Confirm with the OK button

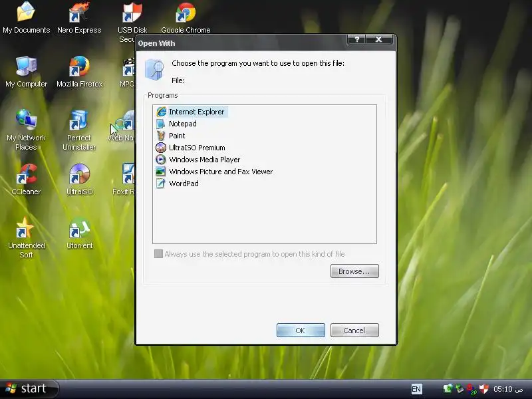point(301,330)
